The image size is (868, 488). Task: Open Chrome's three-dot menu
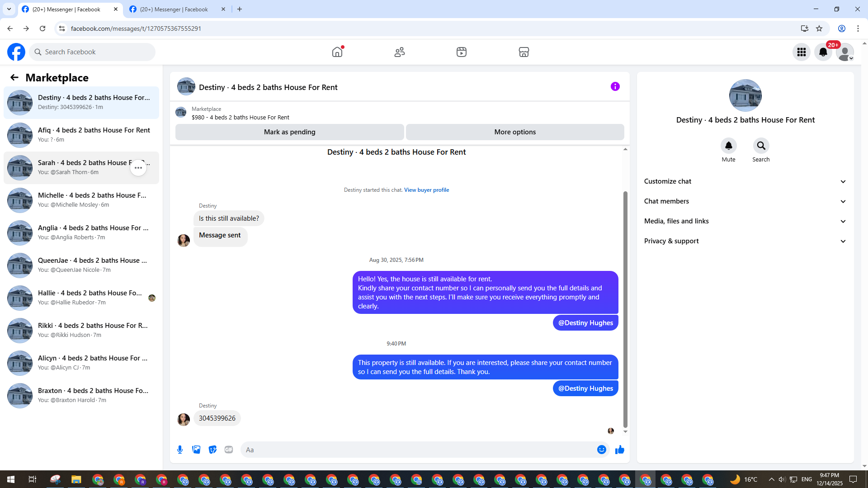click(x=858, y=28)
